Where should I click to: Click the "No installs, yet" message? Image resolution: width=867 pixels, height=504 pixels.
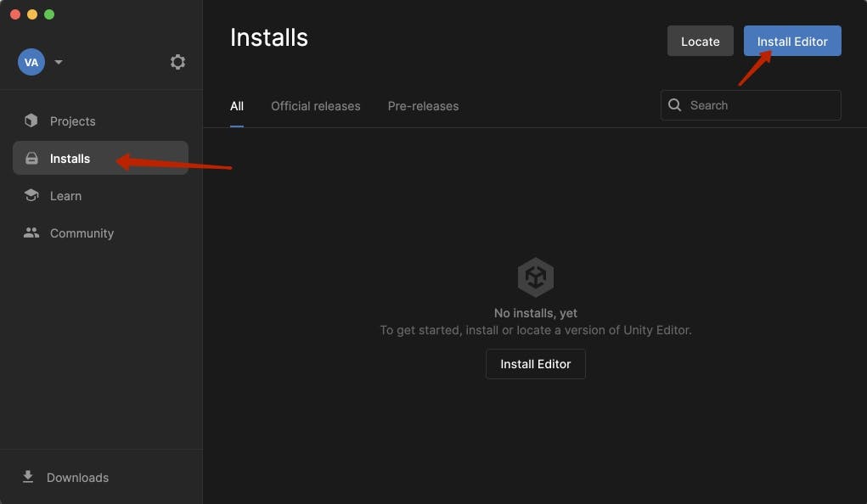(535, 313)
